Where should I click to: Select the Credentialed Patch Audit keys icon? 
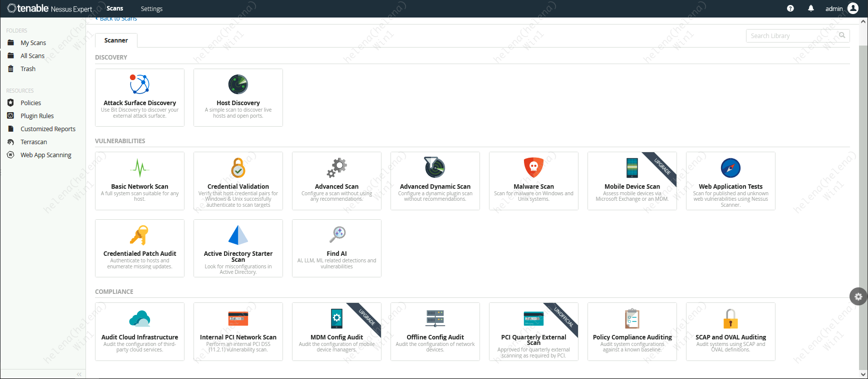[139, 235]
